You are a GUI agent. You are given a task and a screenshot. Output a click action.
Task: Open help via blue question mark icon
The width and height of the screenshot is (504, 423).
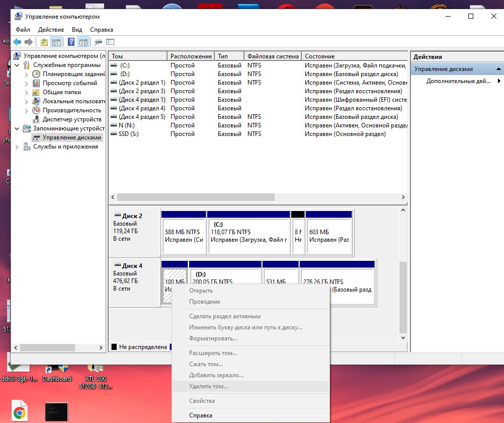(x=71, y=42)
